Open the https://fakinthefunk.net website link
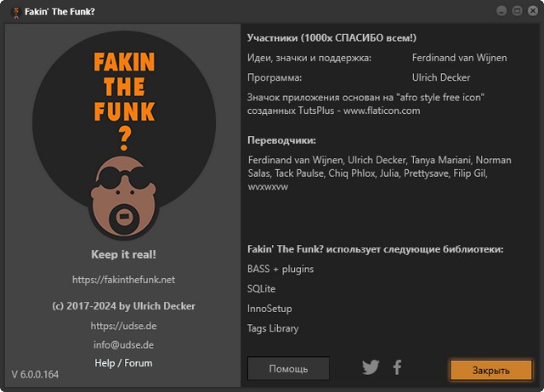This screenshot has height=392, width=544. click(124, 279)
